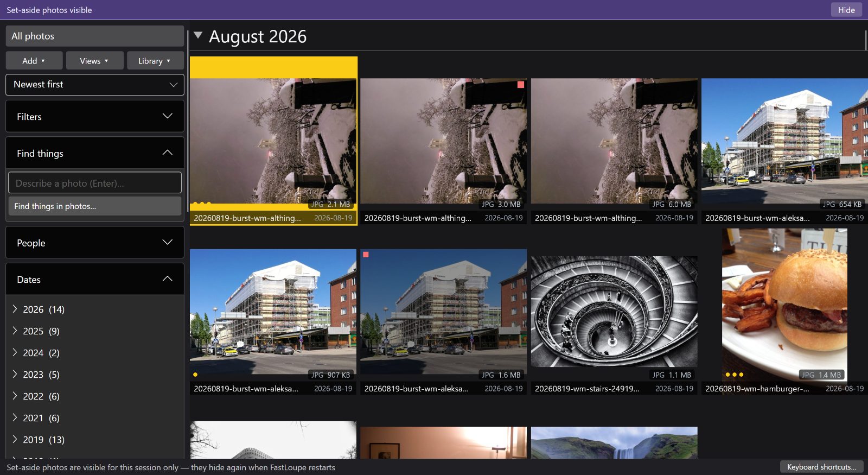Expand the 2025 (9) year chevron

tap(15, 331)
